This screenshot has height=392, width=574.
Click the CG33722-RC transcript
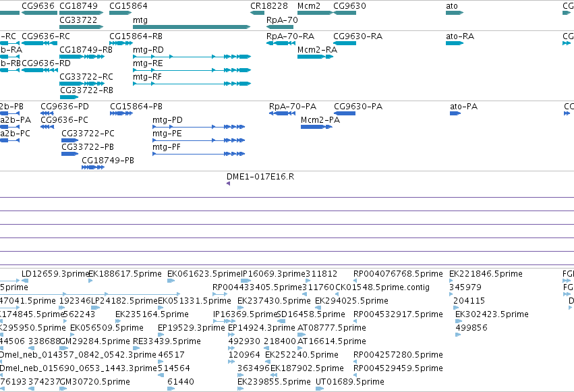coord(82,84)
